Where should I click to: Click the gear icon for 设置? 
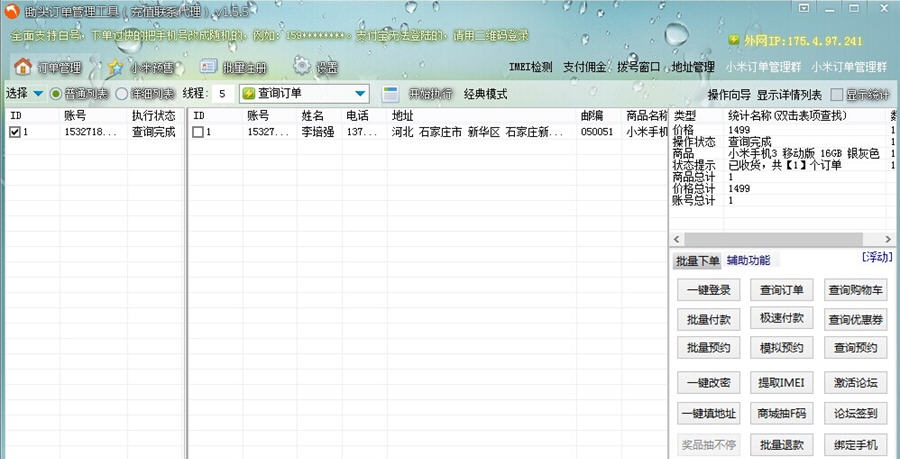point(302,66)
